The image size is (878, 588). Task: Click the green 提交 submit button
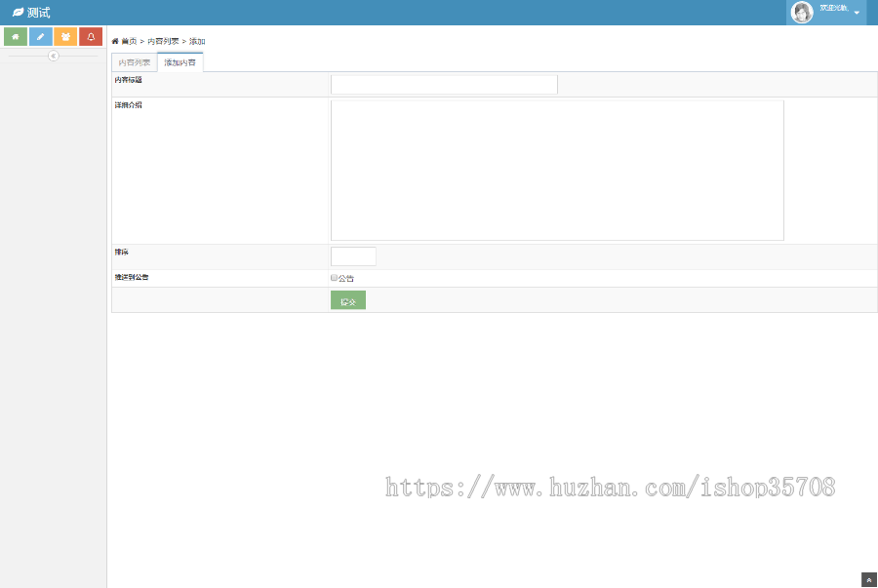pyautogui.click(x=348, y=300)
